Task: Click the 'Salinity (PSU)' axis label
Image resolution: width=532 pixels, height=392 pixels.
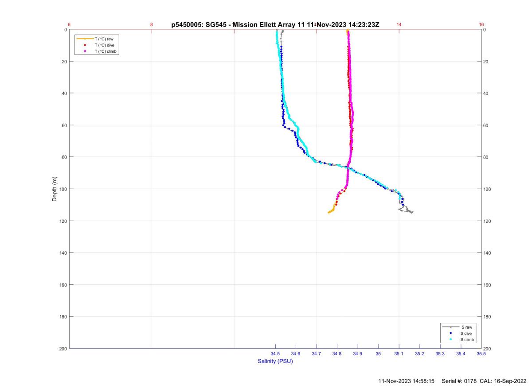Action: coord(275,361)
